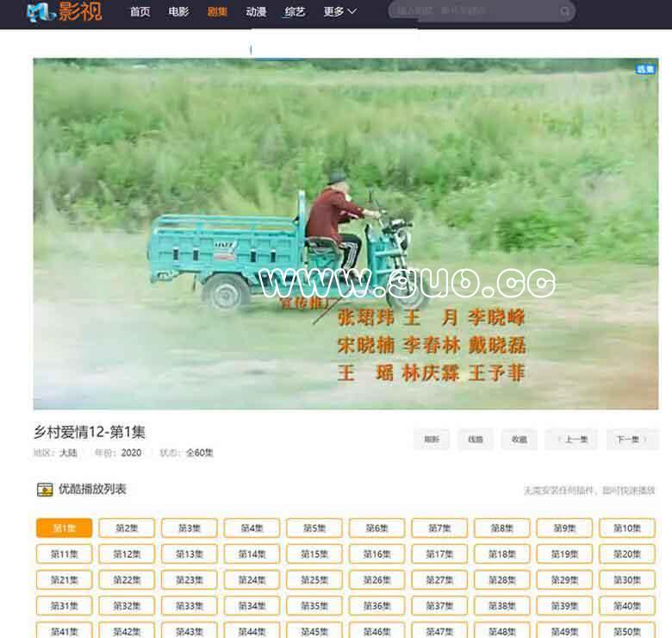This screenshot has height=638, width=672.
Task: Open the 电影 nav item
Action: [178, 11]
